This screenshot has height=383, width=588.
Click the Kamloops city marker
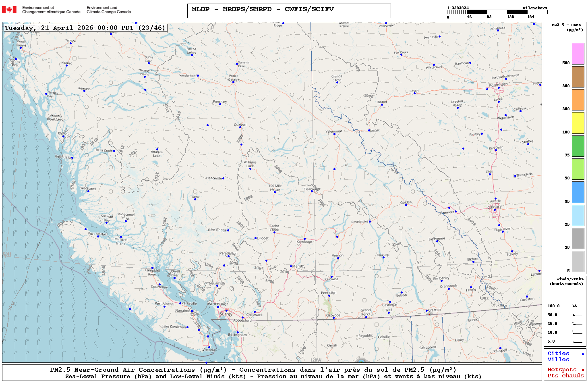304,239
